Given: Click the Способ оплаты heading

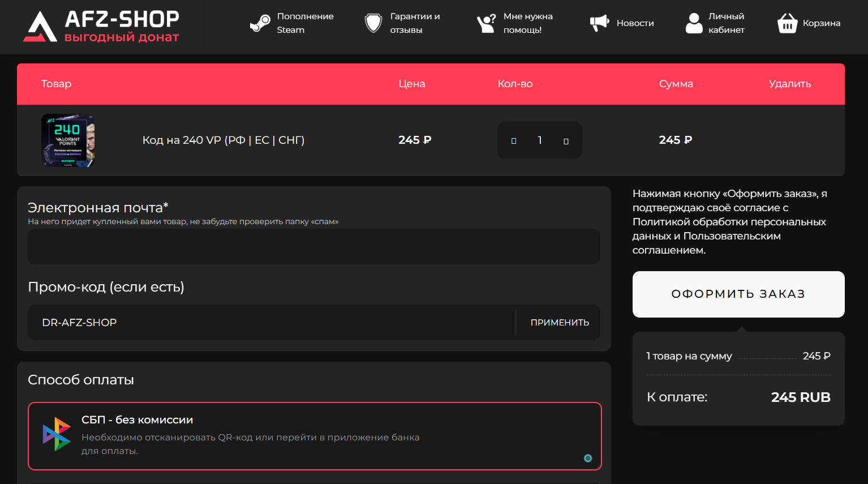Looking at the screenshot, I should (81, 380).
